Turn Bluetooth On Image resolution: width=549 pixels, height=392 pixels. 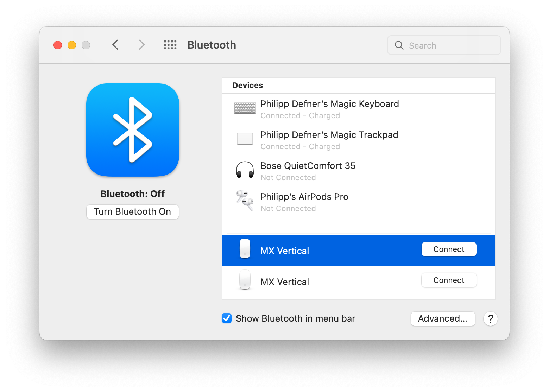[133, 212]
